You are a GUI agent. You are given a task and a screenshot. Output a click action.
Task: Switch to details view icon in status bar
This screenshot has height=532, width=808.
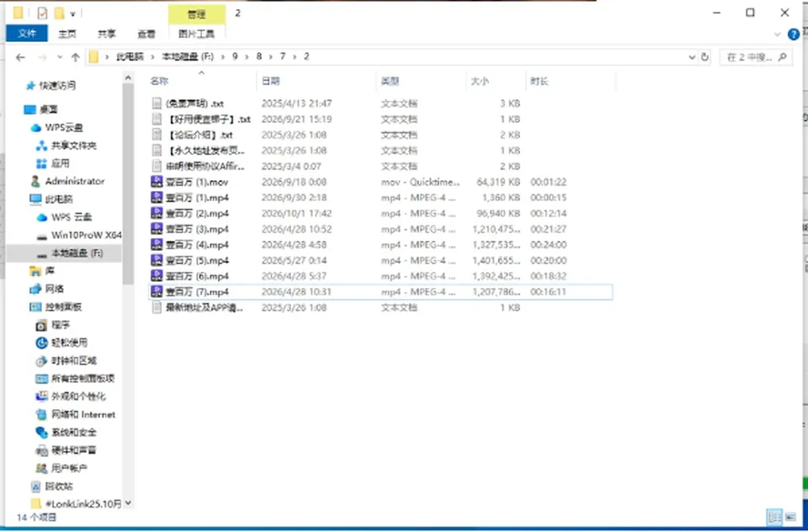[x=774, y=517]
